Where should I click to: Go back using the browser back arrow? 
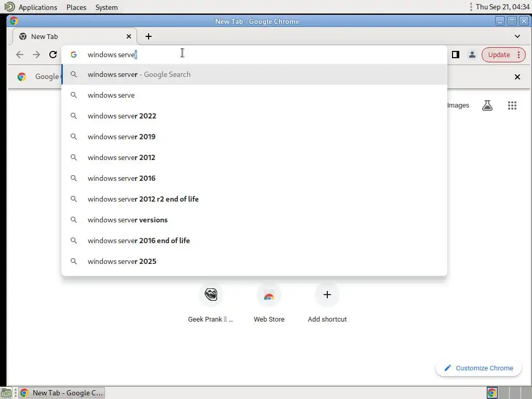pyautogui.click(x=20, y=55)
